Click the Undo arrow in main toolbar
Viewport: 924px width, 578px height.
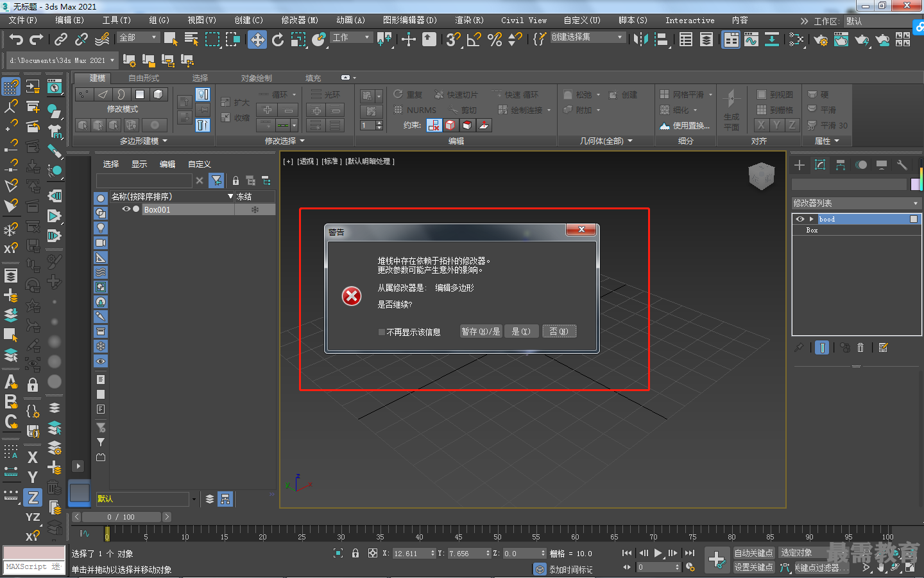(x=16, y=40)
